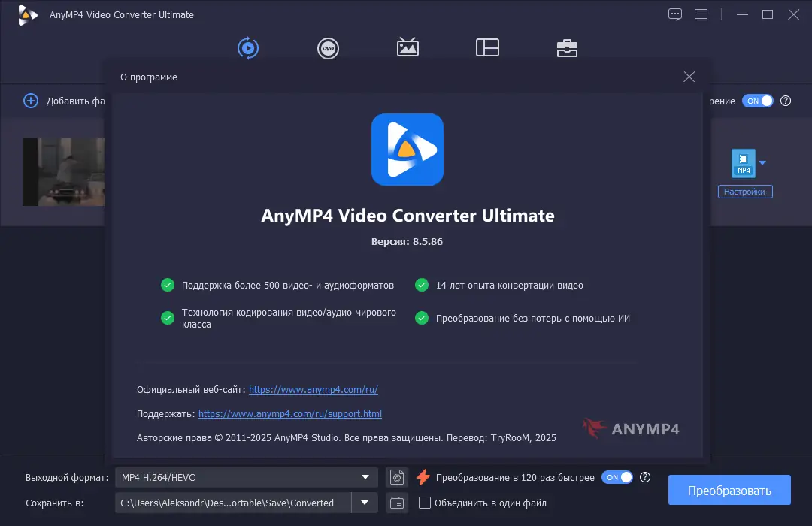Click the copyright text mentioning AnyMP4 Studio
This screenshot has height=526, width=812.
tap(347, 438)
